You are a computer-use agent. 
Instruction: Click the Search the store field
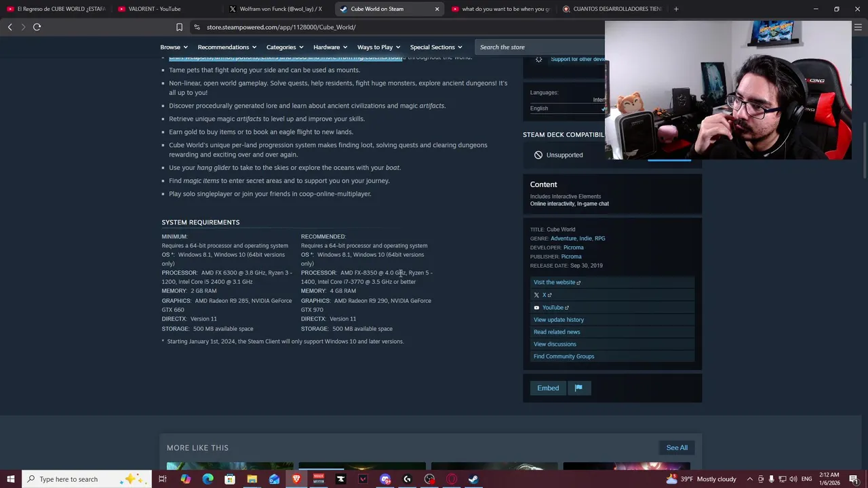pos(539,47)
